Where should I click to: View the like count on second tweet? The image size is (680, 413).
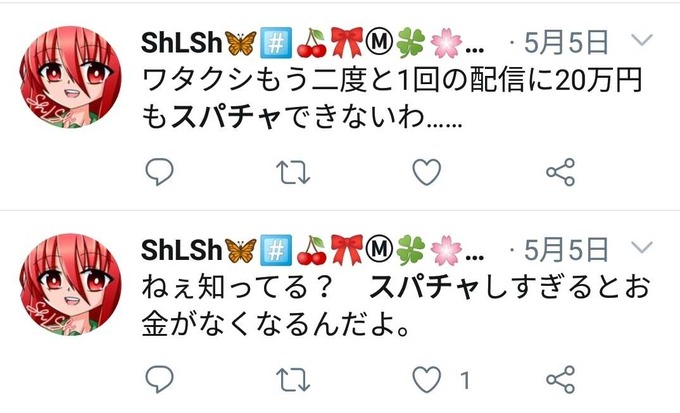click(x=465, y=380)
